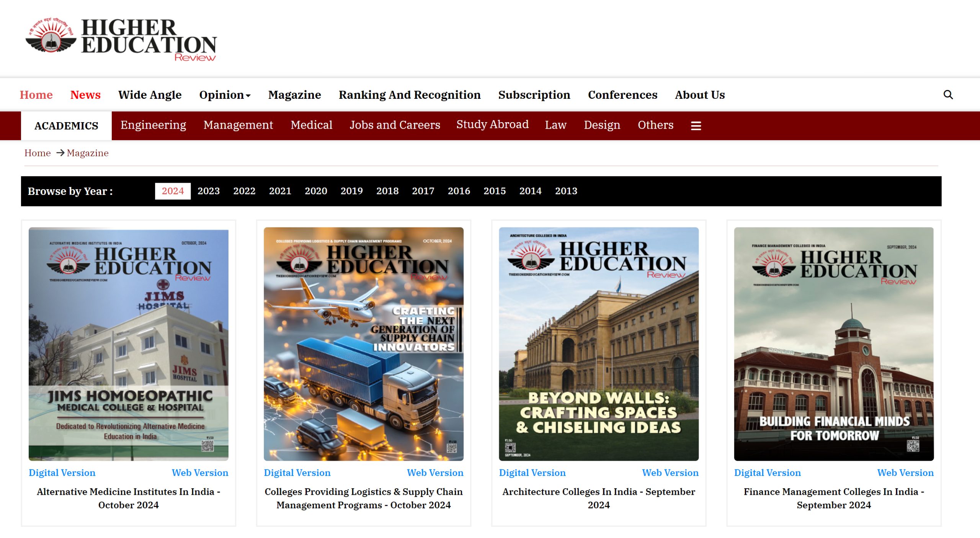Image resolution: width=980 pixels, height=538 pixels.
Task: Open the Magazine nav item
Action: pyautogui.click(x=294, y=95)
